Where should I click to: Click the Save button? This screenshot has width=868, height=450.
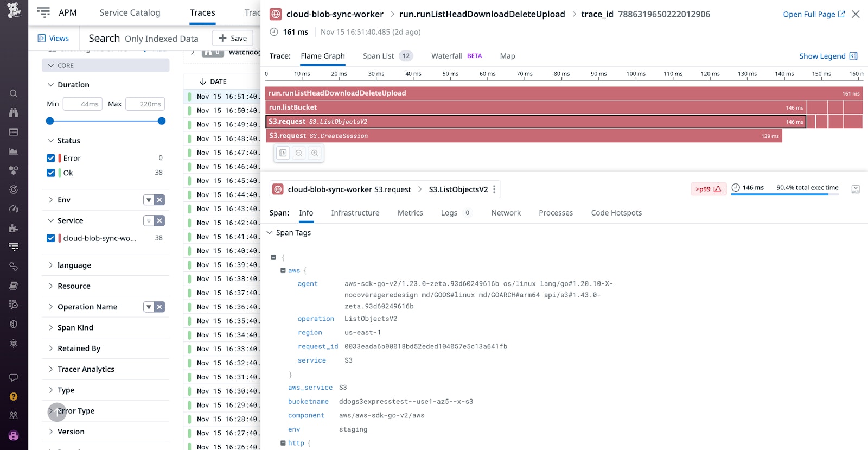point(233,38)
